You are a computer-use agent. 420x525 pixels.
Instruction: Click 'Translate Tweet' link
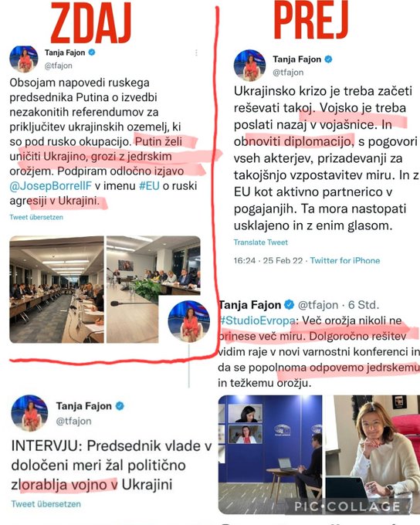[261, 242]
